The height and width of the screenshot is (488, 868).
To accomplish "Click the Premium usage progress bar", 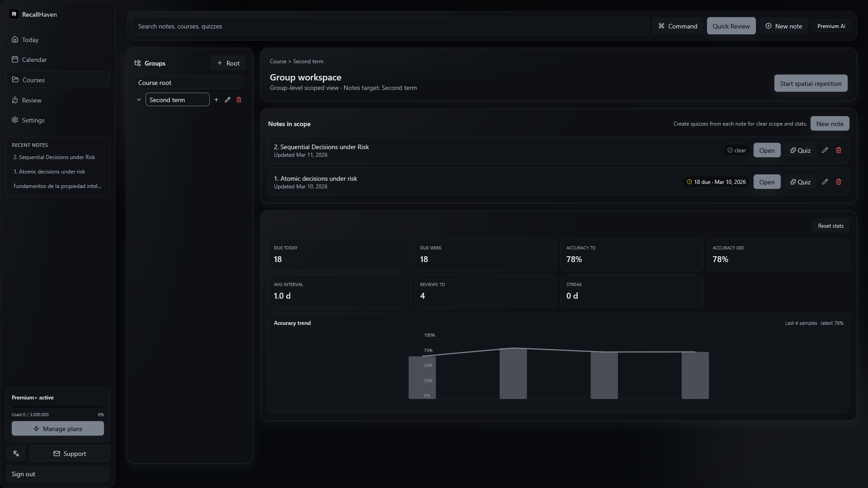I will pos(57,406).
